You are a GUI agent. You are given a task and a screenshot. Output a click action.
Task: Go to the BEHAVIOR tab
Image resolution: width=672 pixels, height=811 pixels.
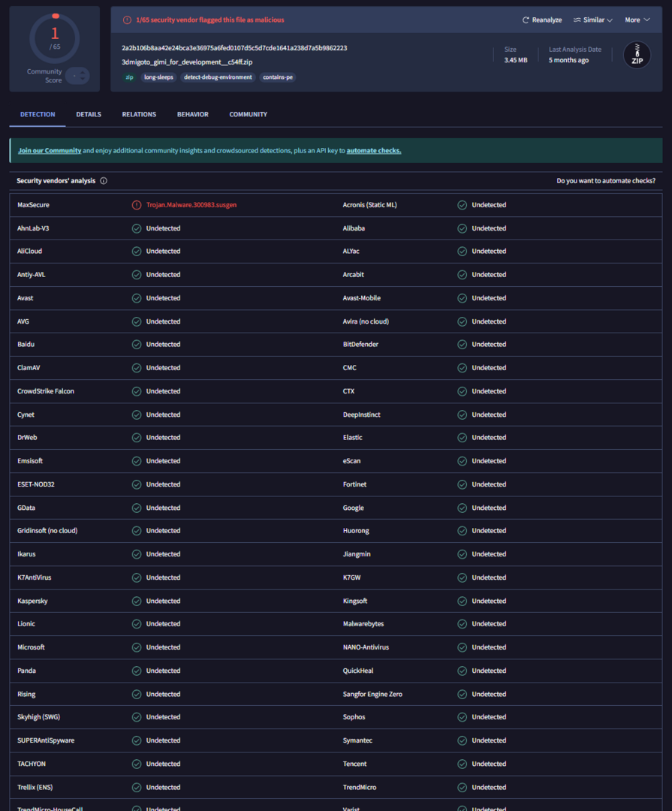[x=193, y=114]
